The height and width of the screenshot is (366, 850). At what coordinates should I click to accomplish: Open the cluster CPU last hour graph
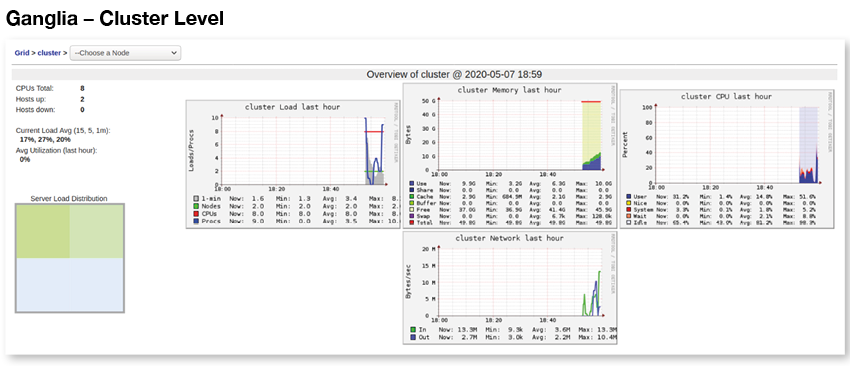point(726,158)
